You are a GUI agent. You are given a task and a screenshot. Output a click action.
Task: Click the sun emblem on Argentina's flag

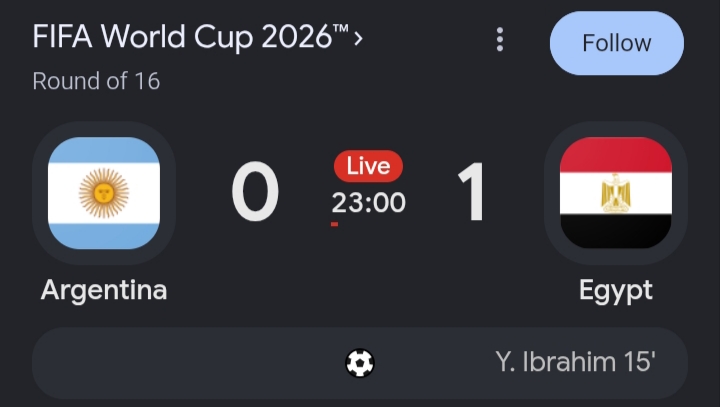pos(104,193)
